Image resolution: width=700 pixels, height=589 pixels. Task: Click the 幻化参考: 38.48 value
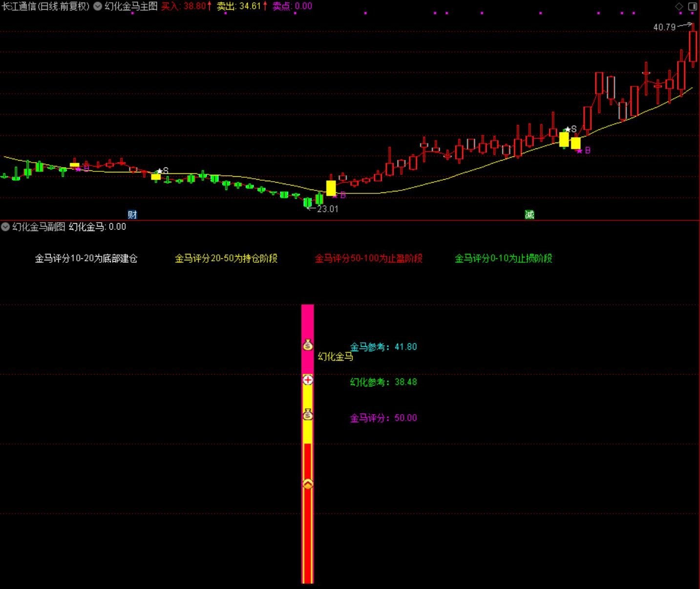383,382
